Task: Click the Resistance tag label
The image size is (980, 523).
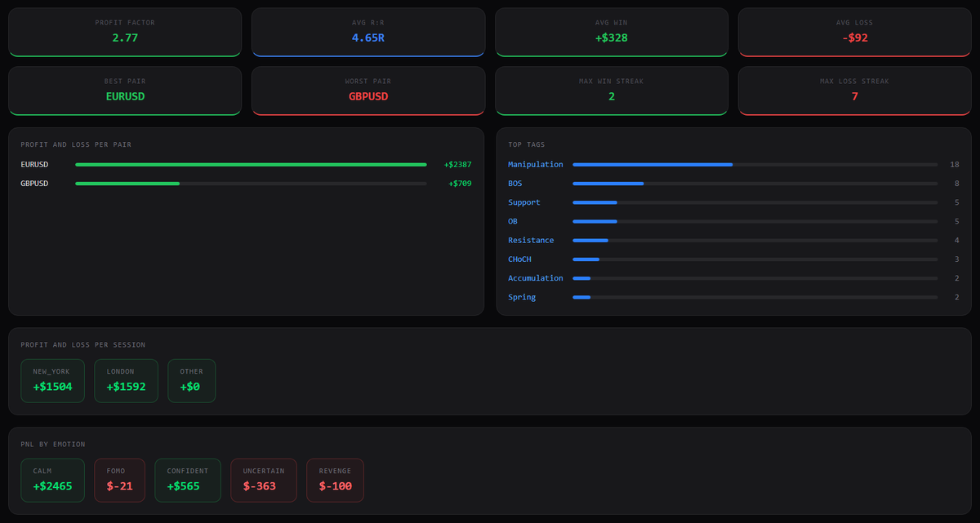Action: (531, 240)
